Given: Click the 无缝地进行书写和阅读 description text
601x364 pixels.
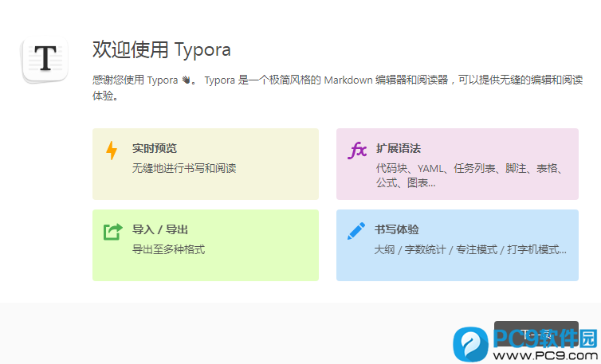Looking at the screenshot, I should tap(184, 168).
